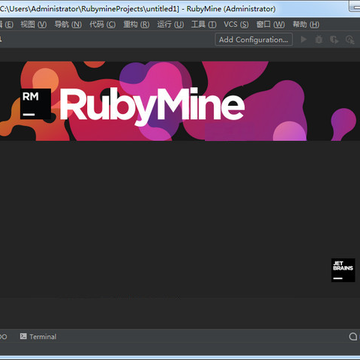Image resolution: width=360 pixels, height=360 pixels.
Task: Click the Add Configuration... button
Action: tap(254, 40)
